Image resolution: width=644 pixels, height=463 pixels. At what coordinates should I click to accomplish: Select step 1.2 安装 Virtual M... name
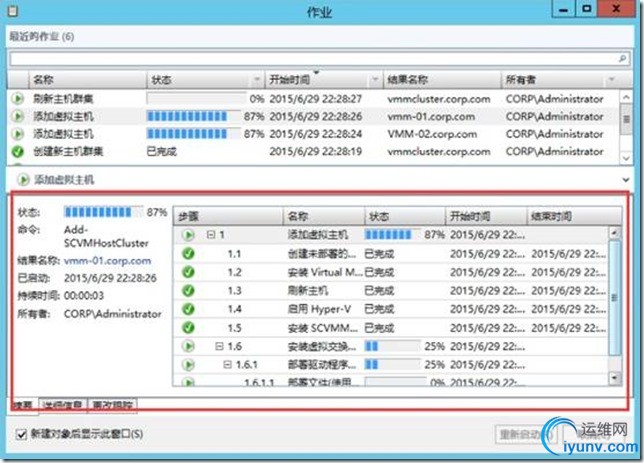[x=325, y=272]
